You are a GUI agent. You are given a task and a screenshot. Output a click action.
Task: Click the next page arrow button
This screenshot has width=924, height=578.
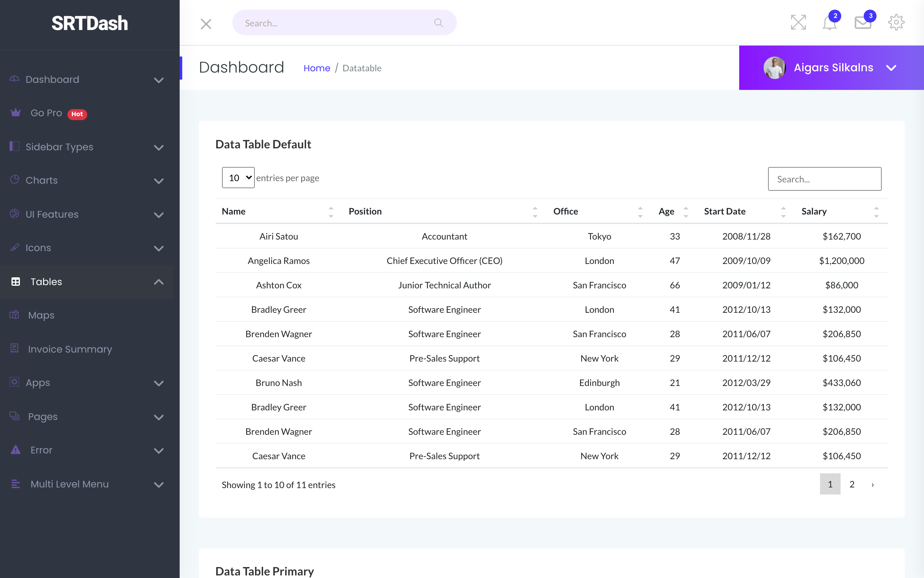pos(872,484)
